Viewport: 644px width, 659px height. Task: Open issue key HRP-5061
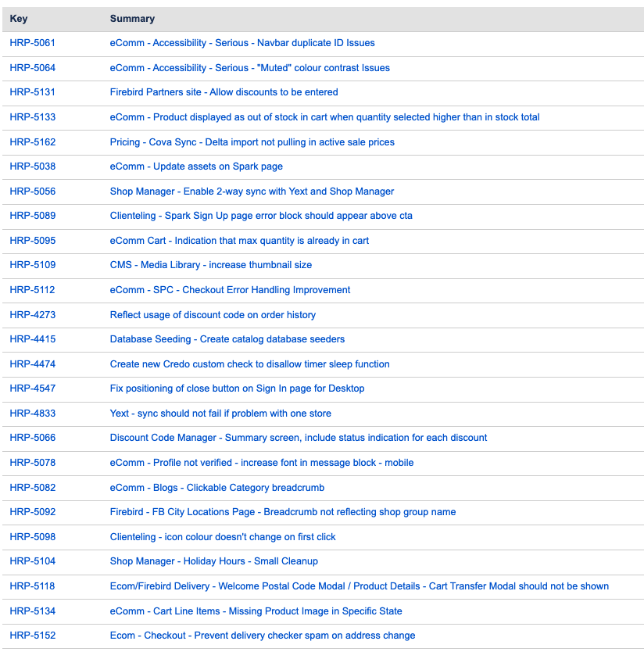[x=32, y=43]
